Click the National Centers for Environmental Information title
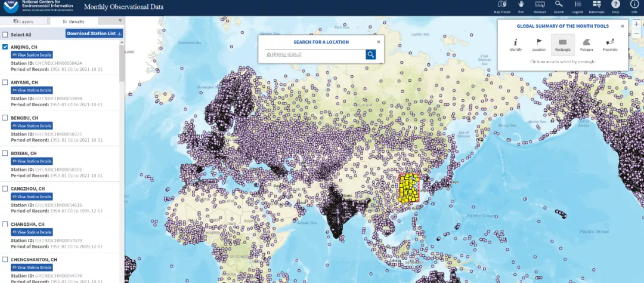 pos(47,5)
